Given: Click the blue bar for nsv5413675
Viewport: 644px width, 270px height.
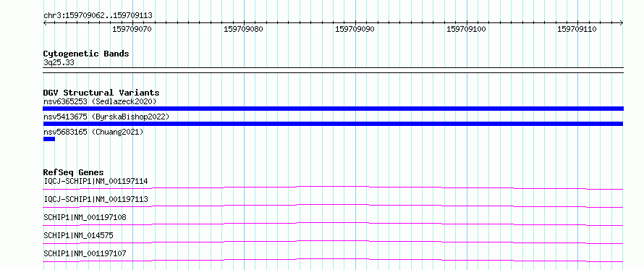Looking at the screenshot, I should [x=333, y=124].
